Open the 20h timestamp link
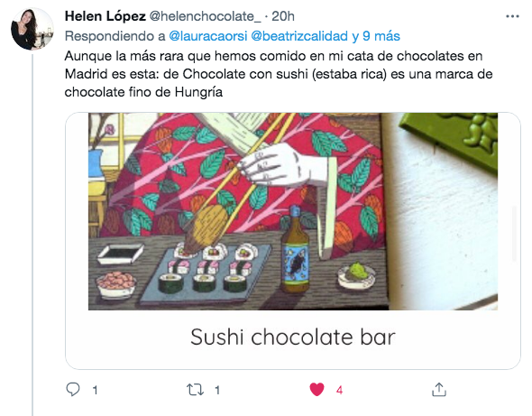This screenshot has width=532, height=416. pyautogui.click(x=283, y=16)
